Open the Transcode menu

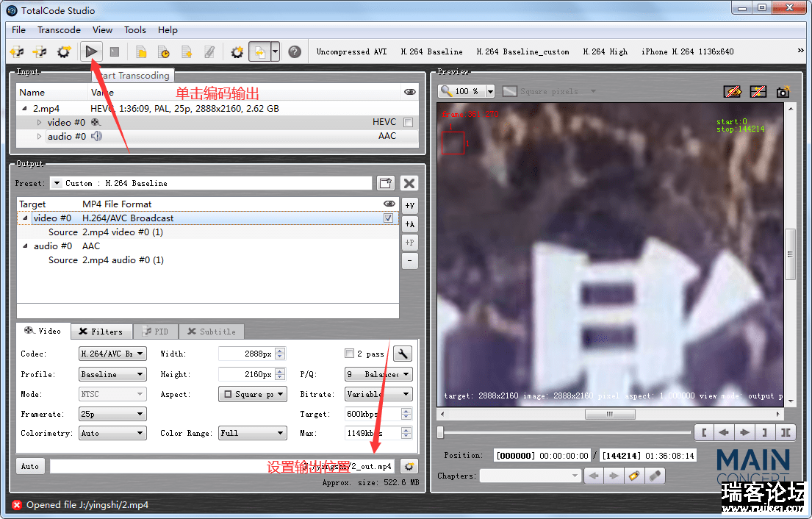pos(59,30)
